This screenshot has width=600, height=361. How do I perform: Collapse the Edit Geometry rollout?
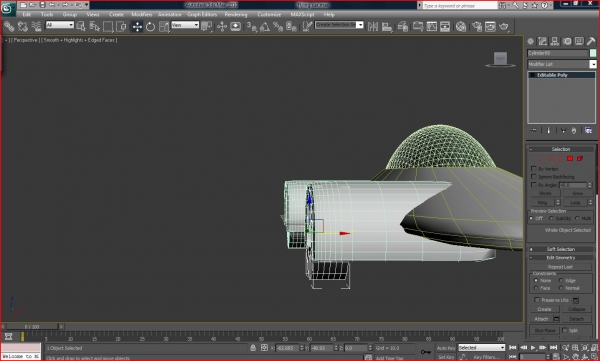(561, 258)
